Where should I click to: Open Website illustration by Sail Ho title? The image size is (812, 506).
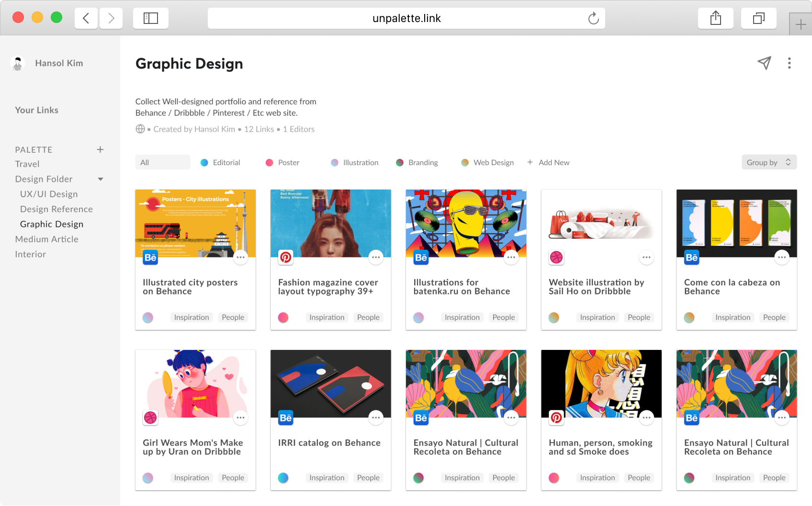click(597, 287)
